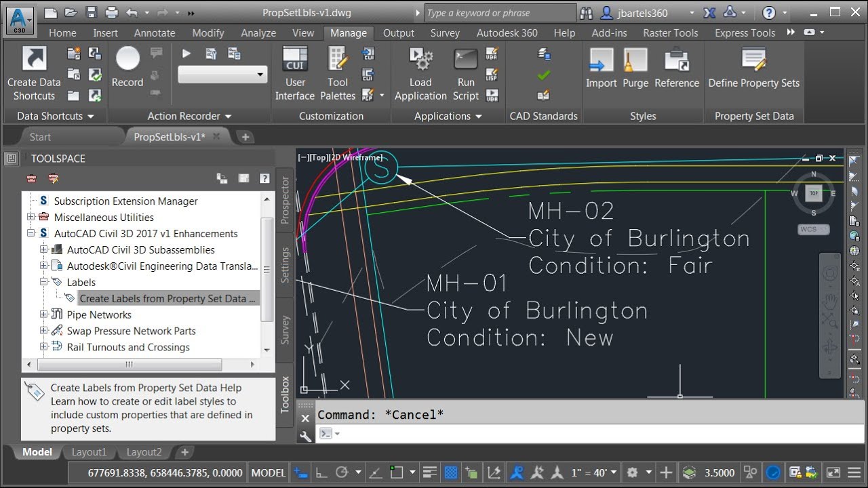
Task: Click the Import styles icon
Action: tap(601, 60)
